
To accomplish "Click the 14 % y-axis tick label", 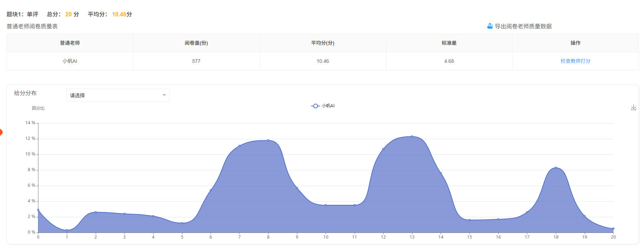I will click(x=30, y=123).
